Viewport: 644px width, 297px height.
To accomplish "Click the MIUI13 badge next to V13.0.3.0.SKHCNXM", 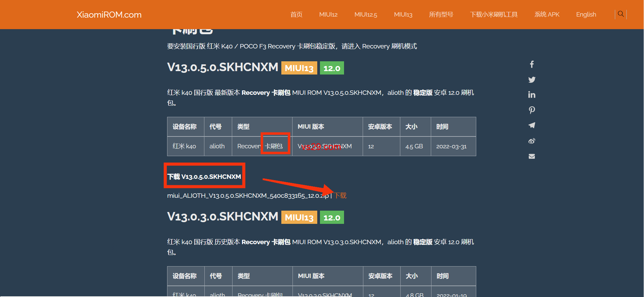I will click(299, 217).
